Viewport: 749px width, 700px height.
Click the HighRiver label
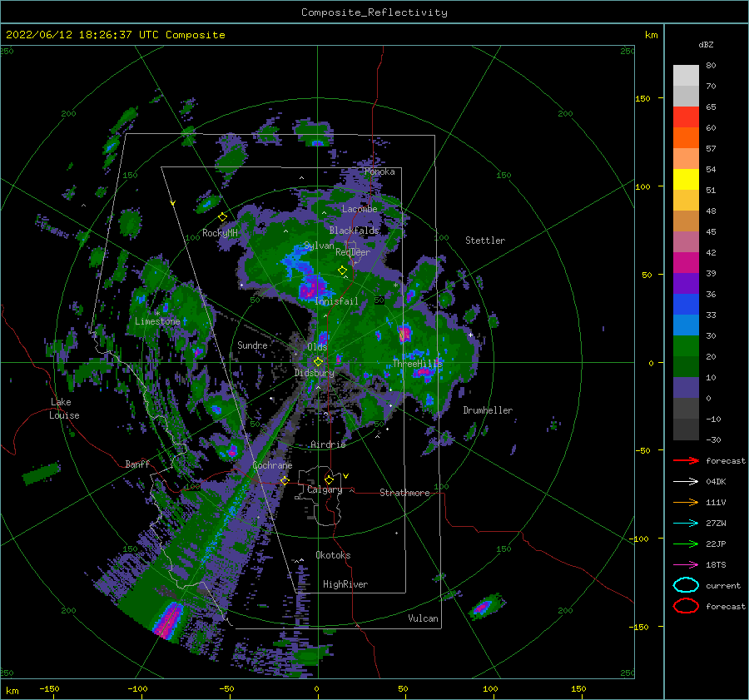[x=345, y=584]
